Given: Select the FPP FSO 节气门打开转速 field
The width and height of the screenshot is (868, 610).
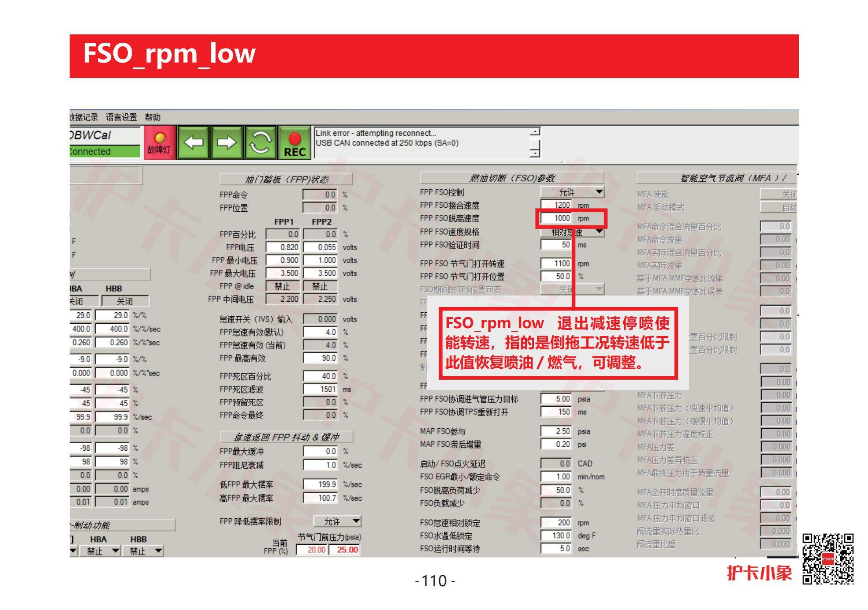Looking at the screenshot, I should (x=556, y=263).
